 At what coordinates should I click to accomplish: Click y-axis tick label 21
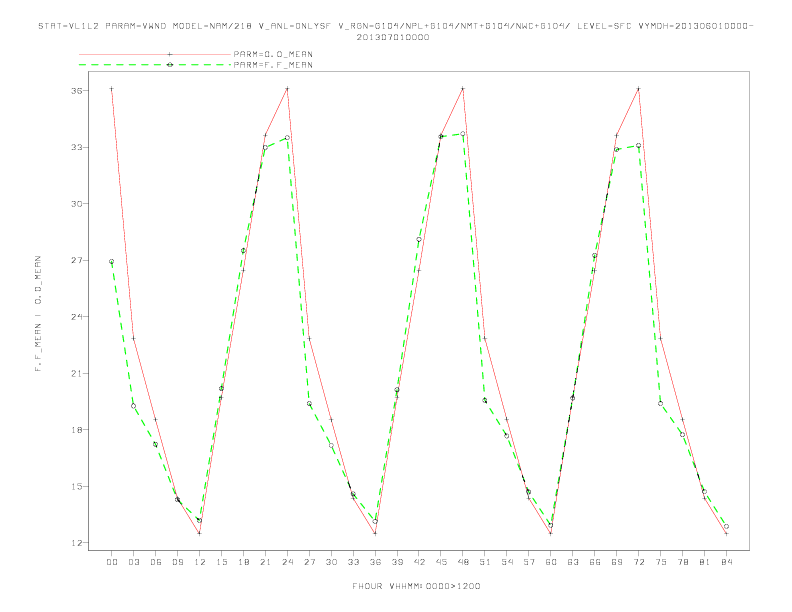pos(77,374)
